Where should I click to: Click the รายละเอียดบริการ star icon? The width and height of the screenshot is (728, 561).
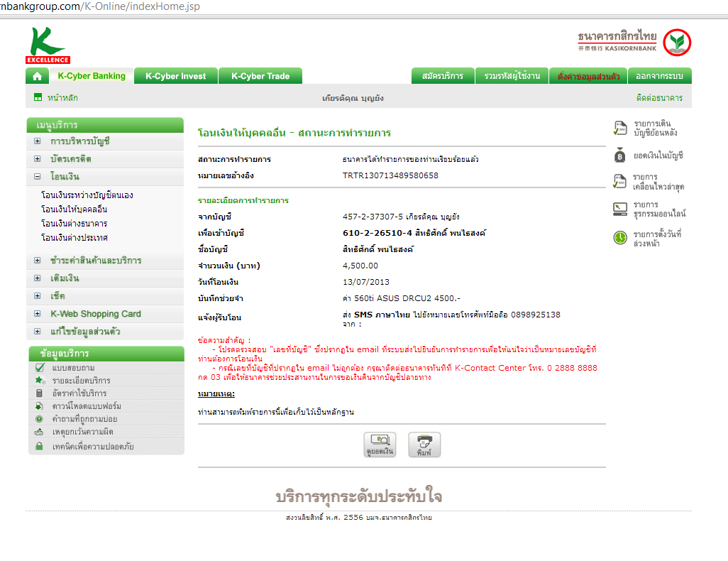click(x=40, y=380)
